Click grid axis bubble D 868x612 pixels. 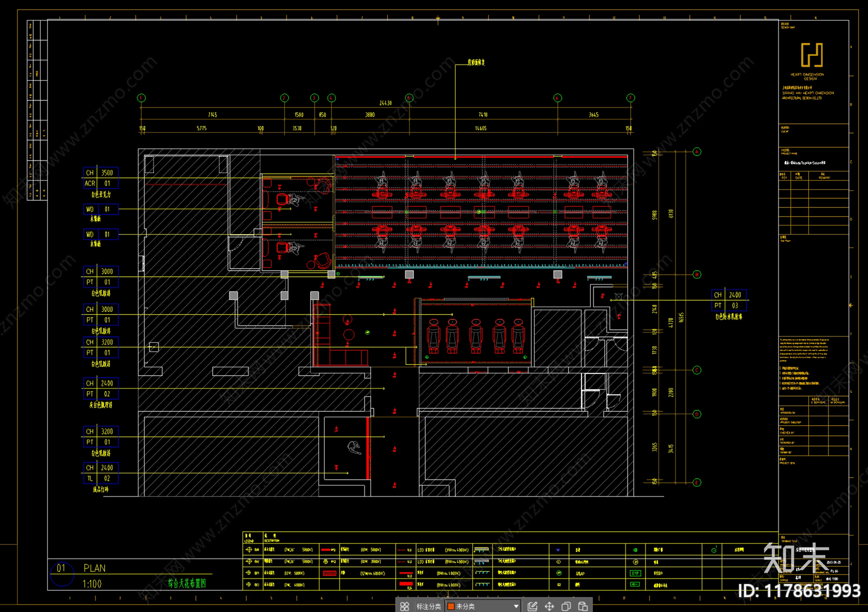697,414
